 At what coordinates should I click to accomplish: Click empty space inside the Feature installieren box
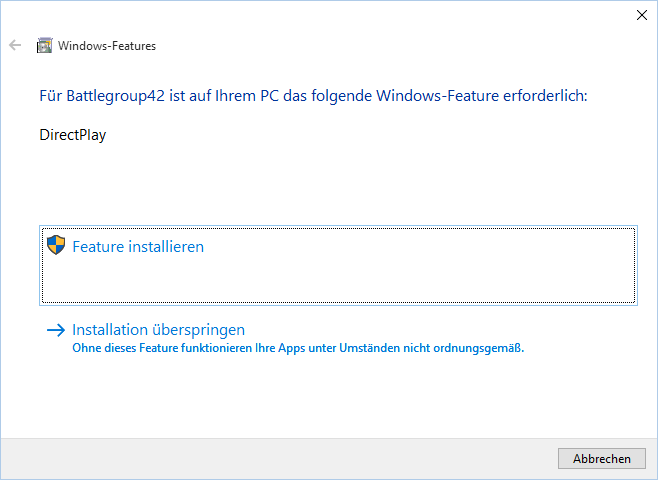pos(378,277)
